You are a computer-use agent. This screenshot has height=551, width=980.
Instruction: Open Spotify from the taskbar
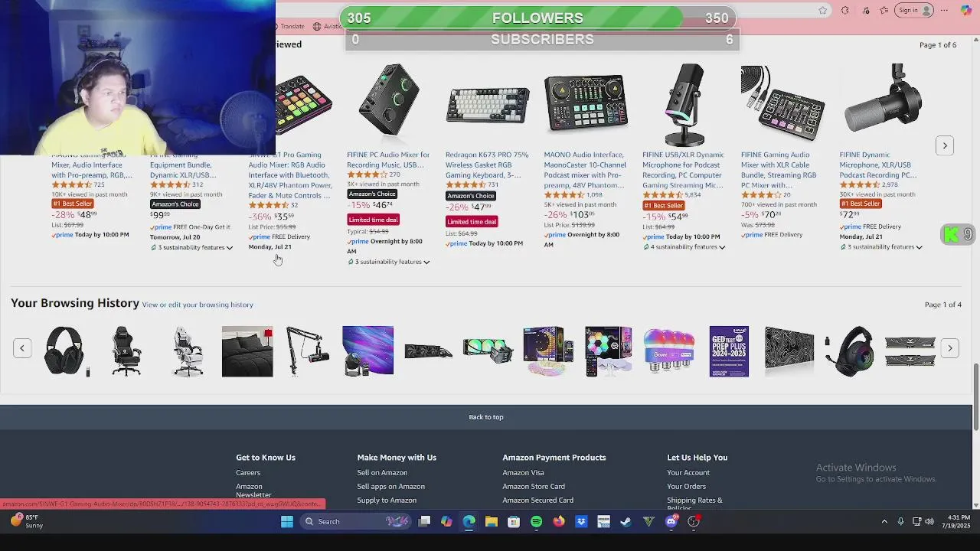(x=536, y=522)
